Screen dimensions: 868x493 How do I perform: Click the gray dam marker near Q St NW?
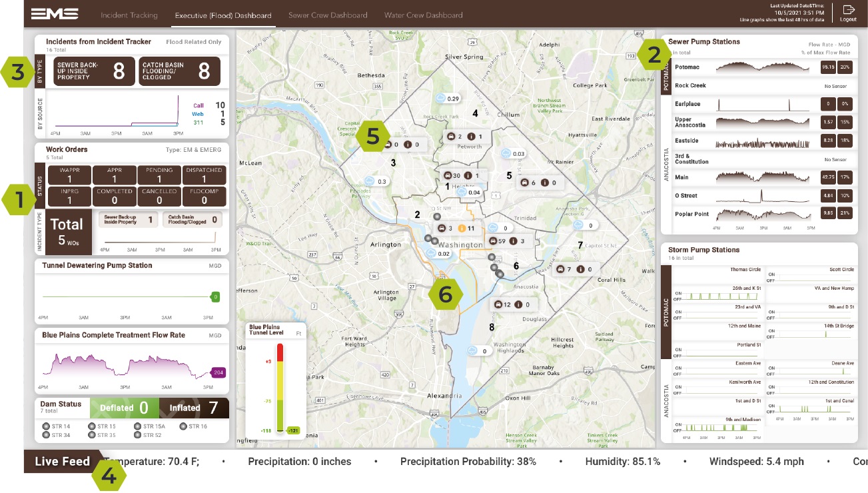[x=437, y=216]
